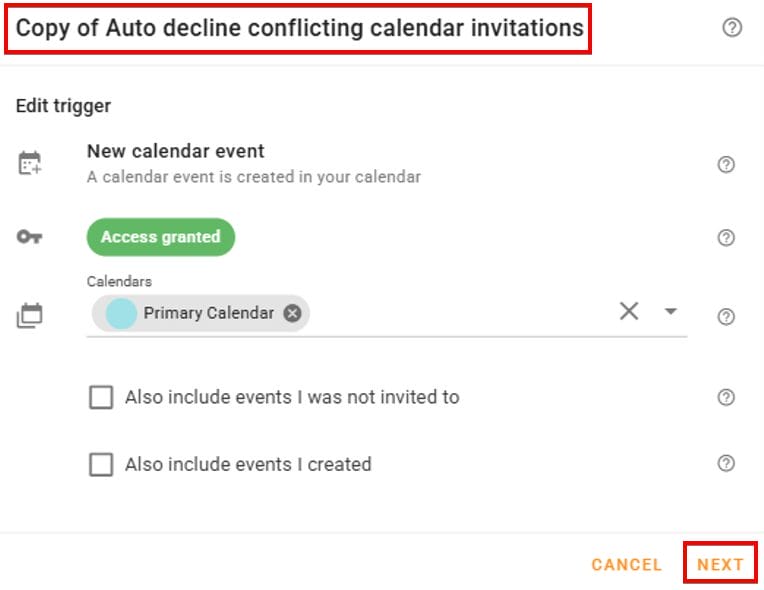Click the calendar-plus trigger icon
This screenshot has width=764, height=590.
pos(30,164)
